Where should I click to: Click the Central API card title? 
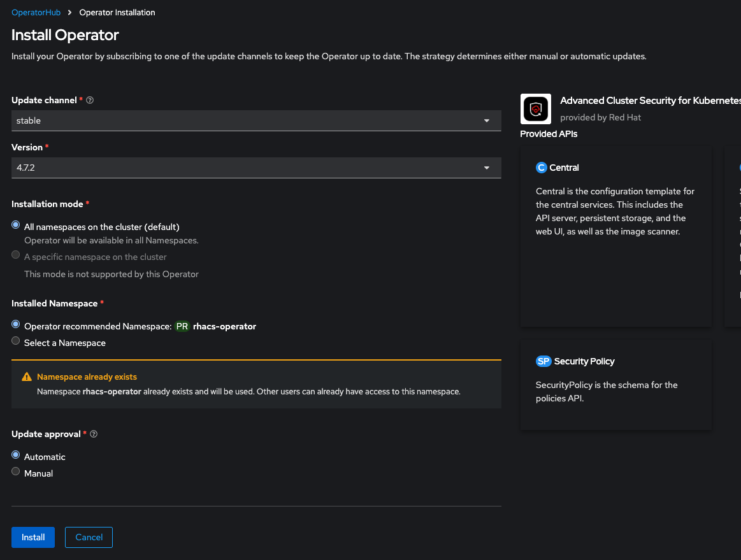tap(564, 168)
